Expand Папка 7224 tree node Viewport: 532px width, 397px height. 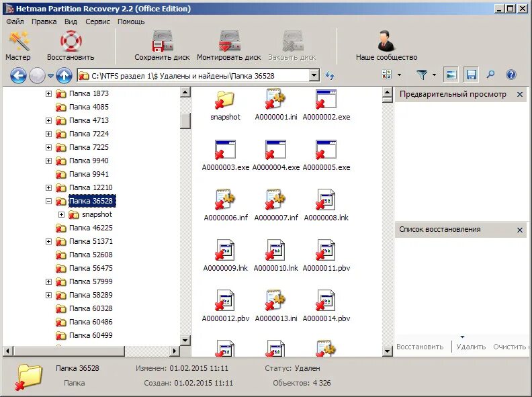coord(48,134)
